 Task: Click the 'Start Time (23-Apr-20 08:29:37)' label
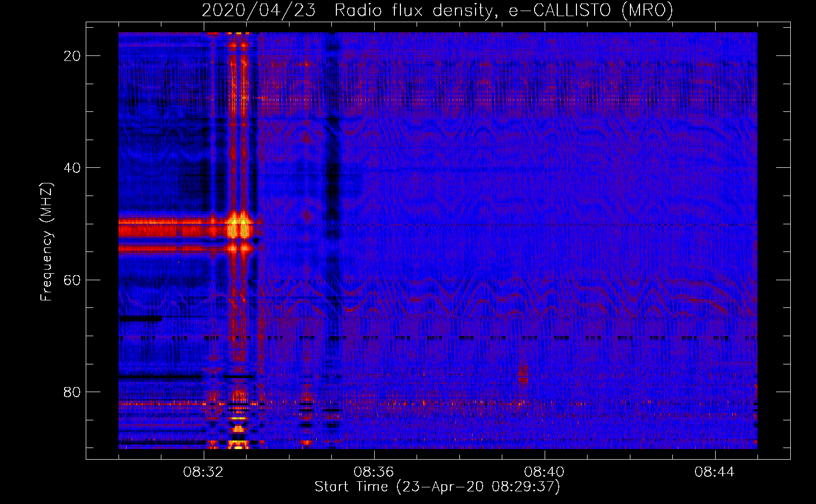[437, 487]
